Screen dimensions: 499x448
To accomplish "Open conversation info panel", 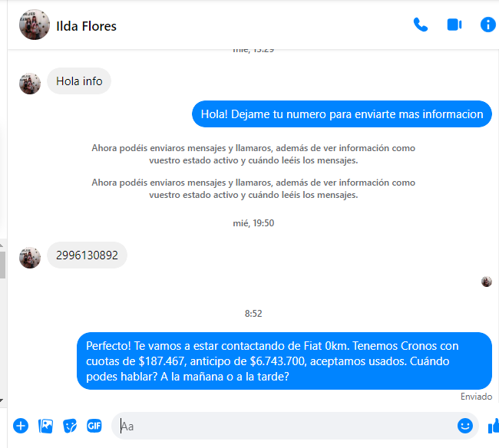I will click(x=487, y=25).
